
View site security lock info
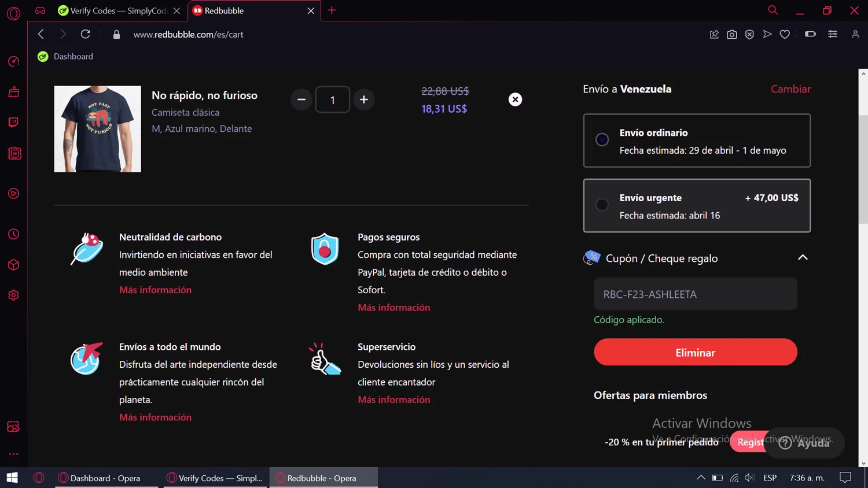116,35
